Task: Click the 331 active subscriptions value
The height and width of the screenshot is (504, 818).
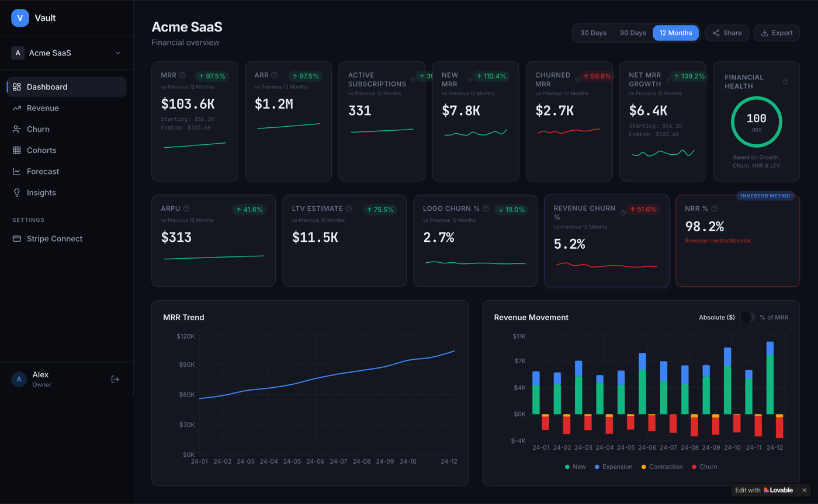Action: tap(359, 110)
